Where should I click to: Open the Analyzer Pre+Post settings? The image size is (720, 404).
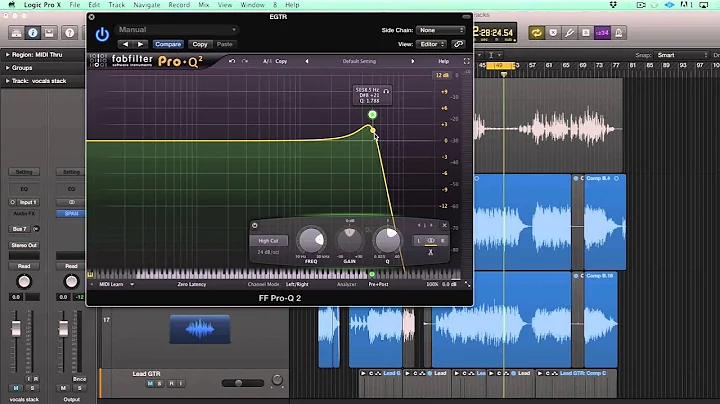(x=378, y=284)
